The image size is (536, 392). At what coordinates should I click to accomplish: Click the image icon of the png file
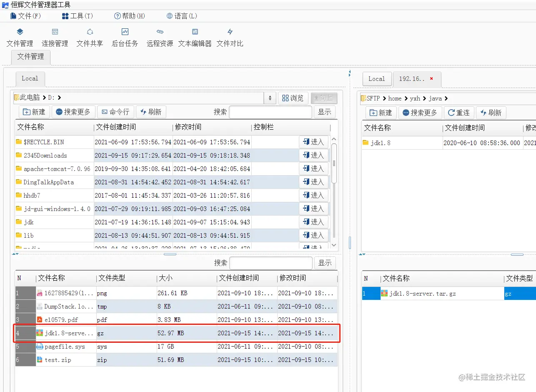click(x=40, y=293)
